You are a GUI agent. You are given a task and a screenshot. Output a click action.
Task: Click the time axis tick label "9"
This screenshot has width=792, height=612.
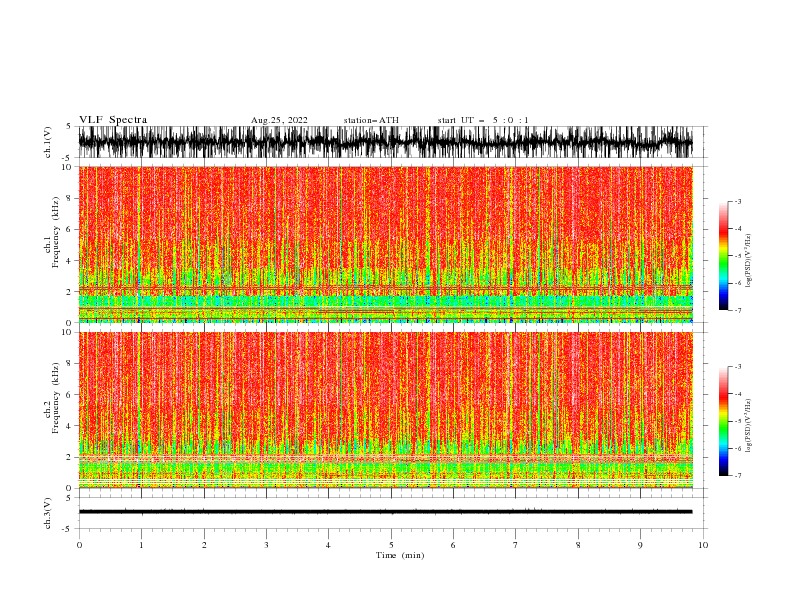point(640,545)
